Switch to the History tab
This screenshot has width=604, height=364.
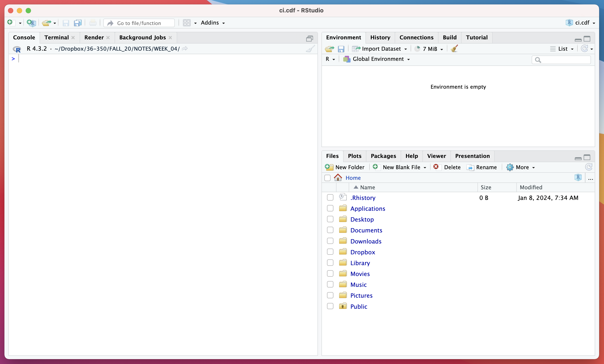click(x=380, y=37)
